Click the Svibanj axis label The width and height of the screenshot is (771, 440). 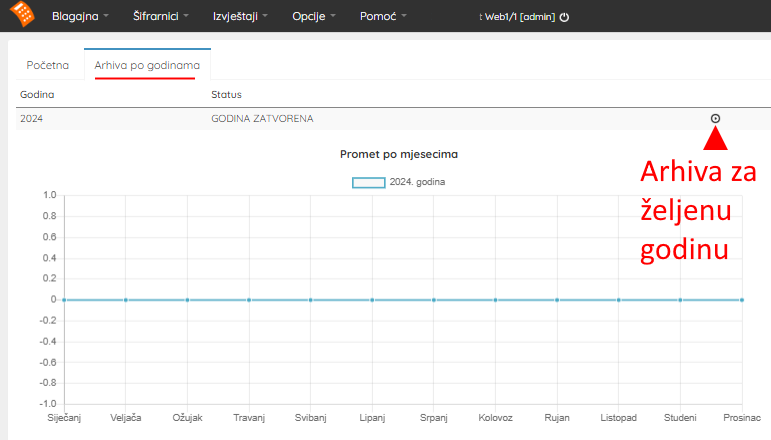(x=310, y=418)
